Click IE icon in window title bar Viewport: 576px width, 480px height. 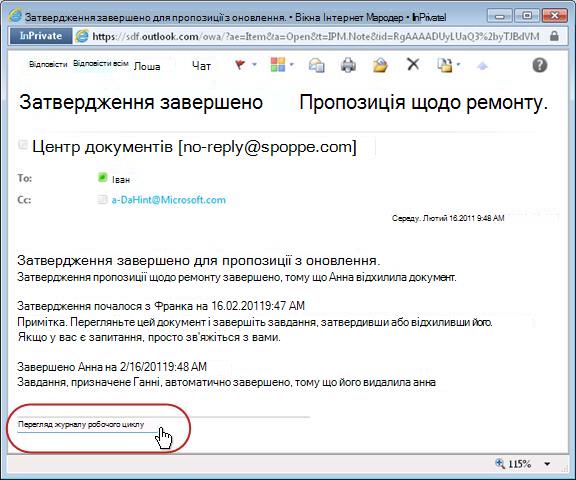[15, 15]
